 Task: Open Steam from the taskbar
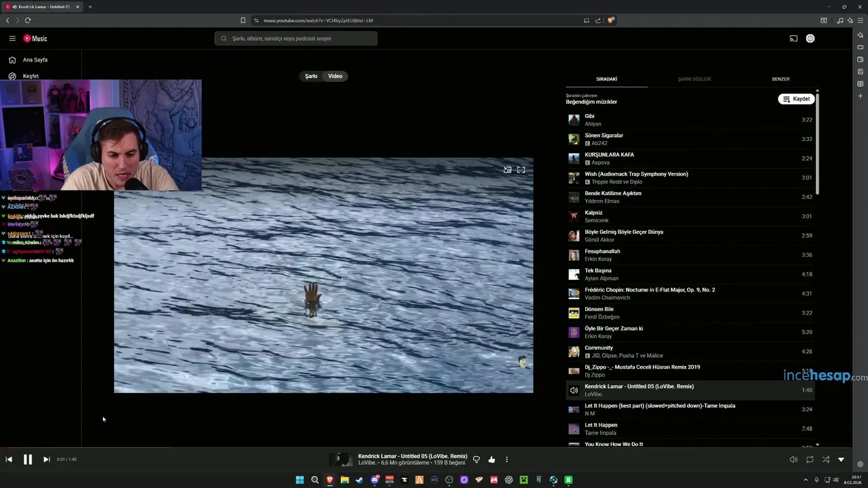(x=359, y=480)
